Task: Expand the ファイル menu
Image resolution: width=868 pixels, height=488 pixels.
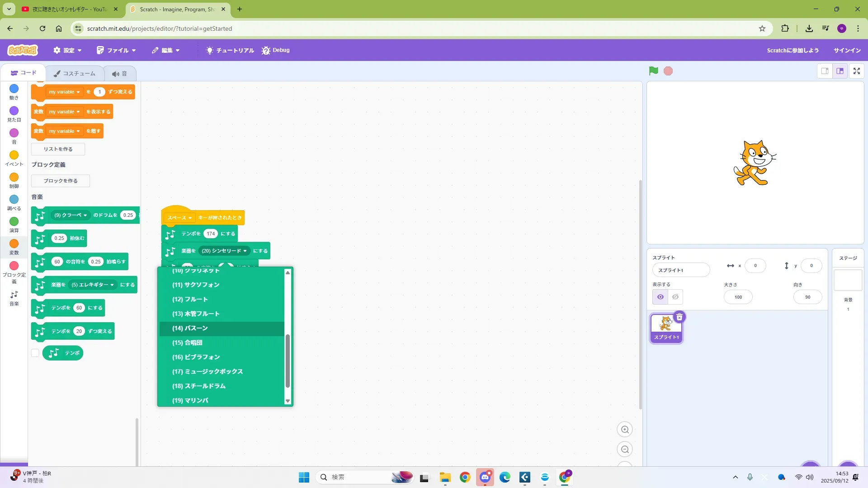Action: pos(117,50)
